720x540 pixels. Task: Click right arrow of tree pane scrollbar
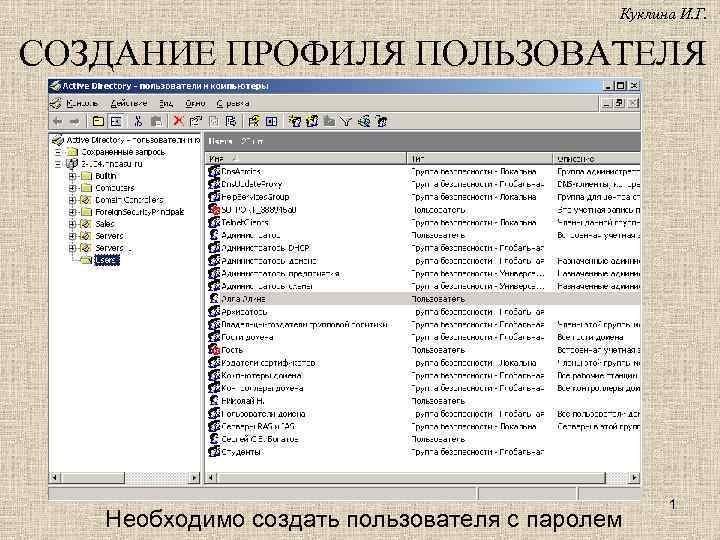(195, 478)
